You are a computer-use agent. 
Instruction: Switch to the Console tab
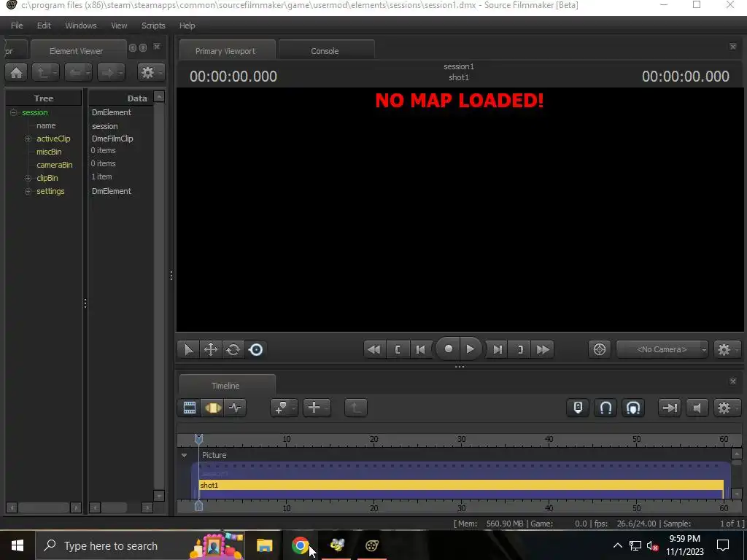325,51
